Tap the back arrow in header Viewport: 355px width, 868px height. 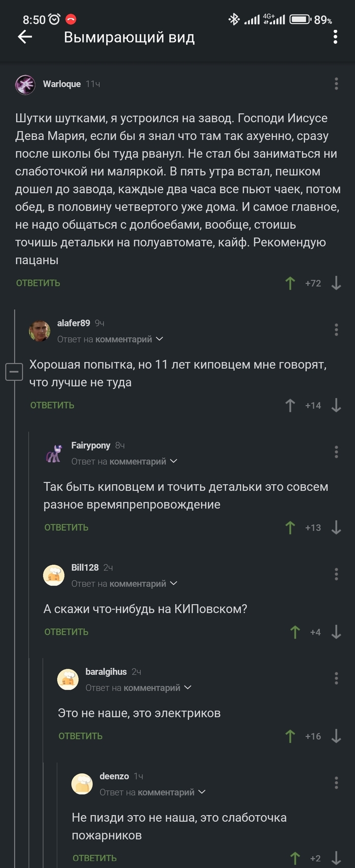coord(25,37)
